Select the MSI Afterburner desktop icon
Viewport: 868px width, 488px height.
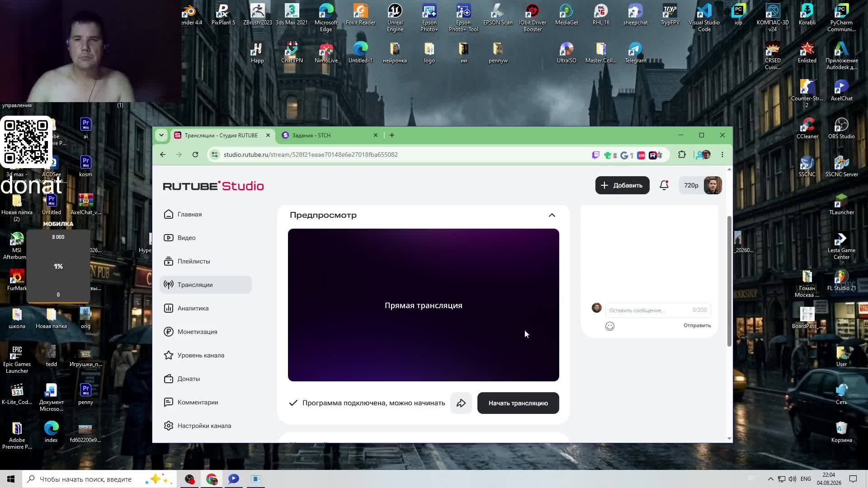pos(17,246)
